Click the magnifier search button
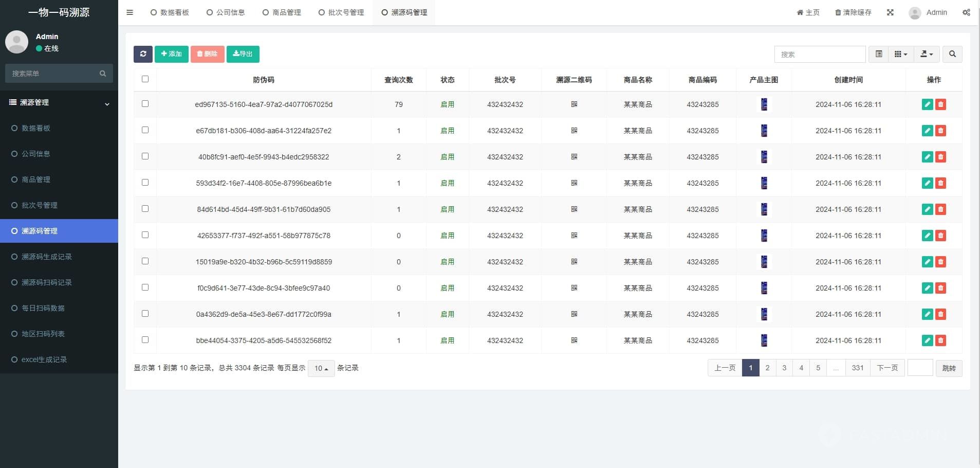Viewport: 980px width, 468px height. click(x=952, y=54)
